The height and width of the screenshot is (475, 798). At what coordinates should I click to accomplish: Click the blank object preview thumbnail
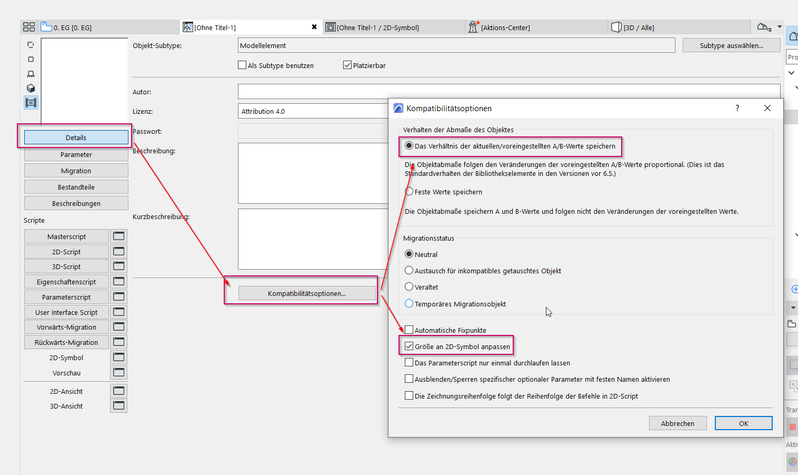point(84,80)
